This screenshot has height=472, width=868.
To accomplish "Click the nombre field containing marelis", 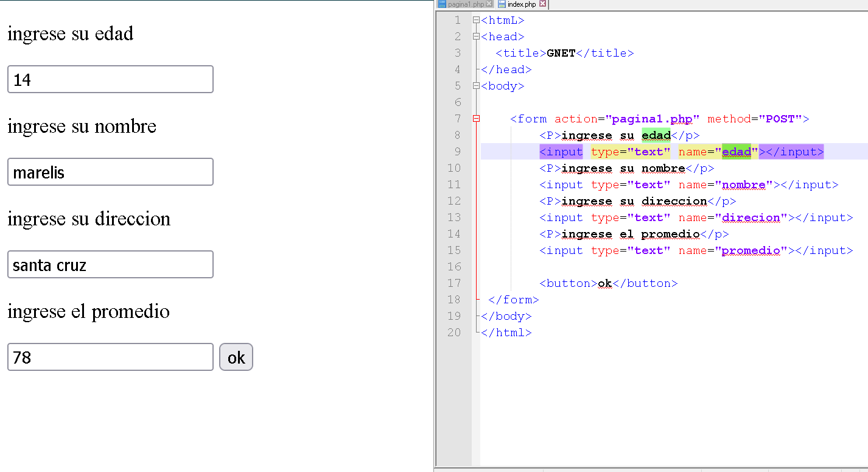I will tap(110, 172).
